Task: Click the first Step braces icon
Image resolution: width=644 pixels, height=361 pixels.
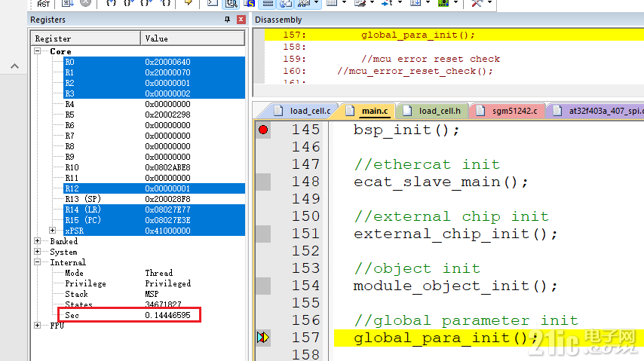Action: (111, 2)
